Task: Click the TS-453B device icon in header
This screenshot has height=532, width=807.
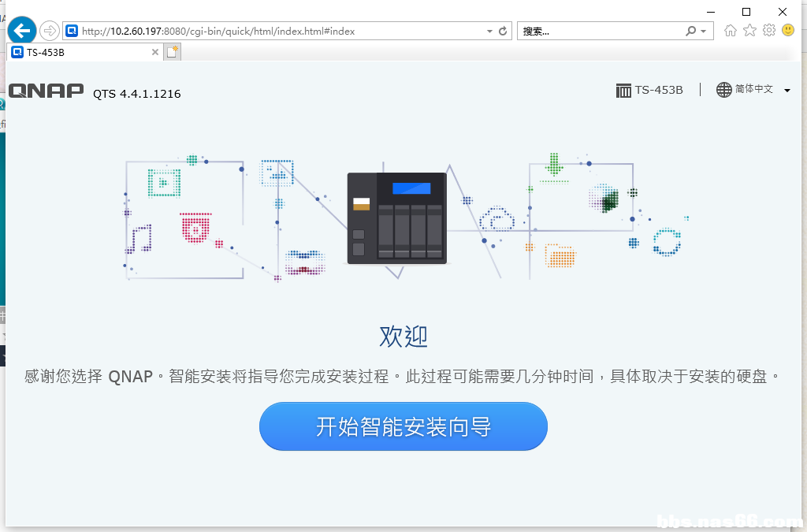Action: click(x=623, y=90)
